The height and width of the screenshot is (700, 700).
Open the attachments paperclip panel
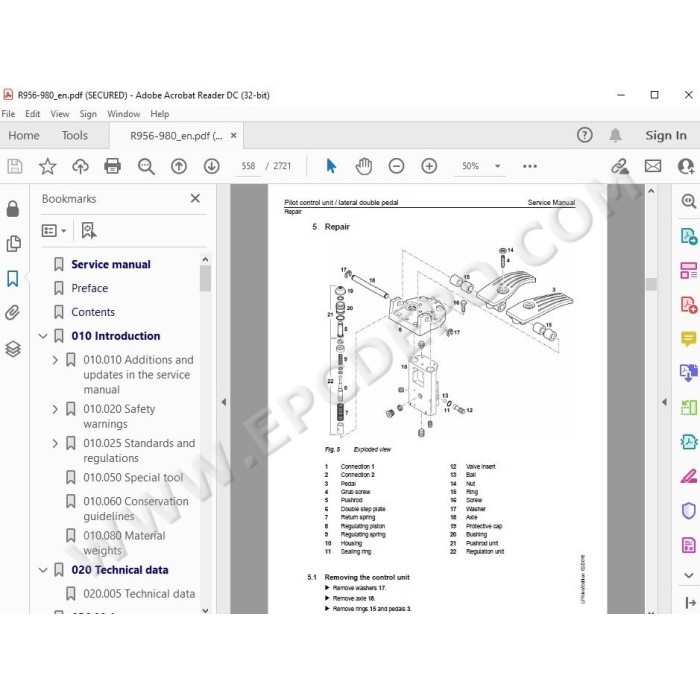pyautogui.click(x=12, y=313)
